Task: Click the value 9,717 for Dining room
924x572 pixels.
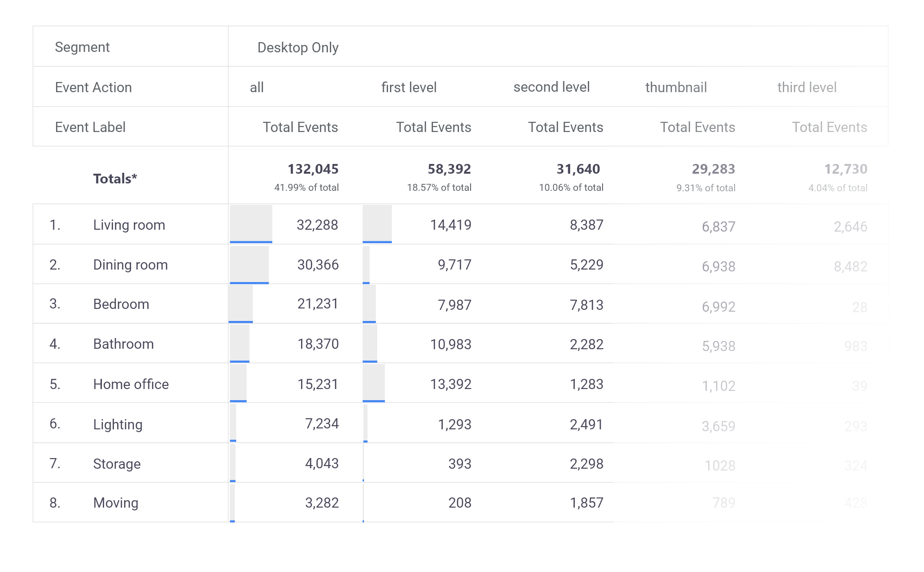Action: pyautogui.click(x=454, y=264)
